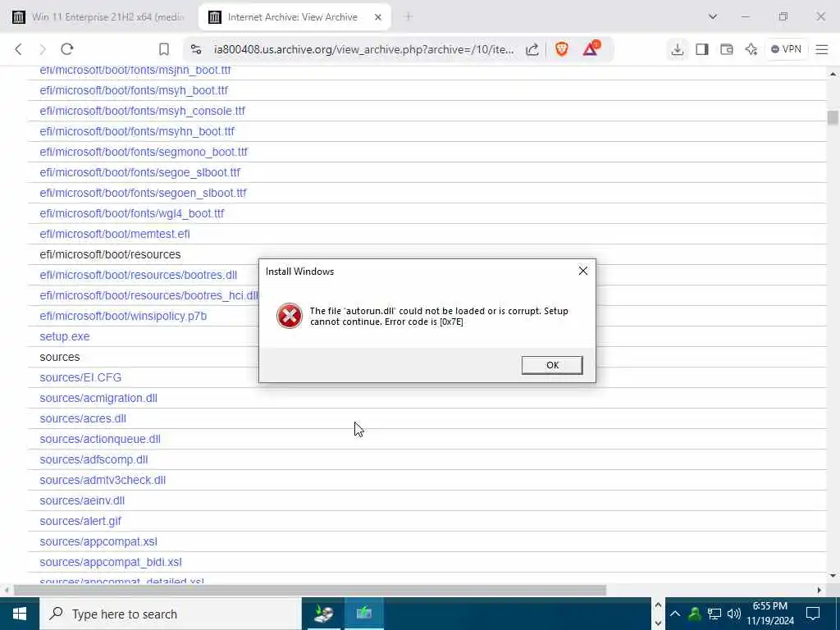This screenshot has width=840, height=630.
Task: Open the bootres.dll link
Action: click(x=138, y=275)
